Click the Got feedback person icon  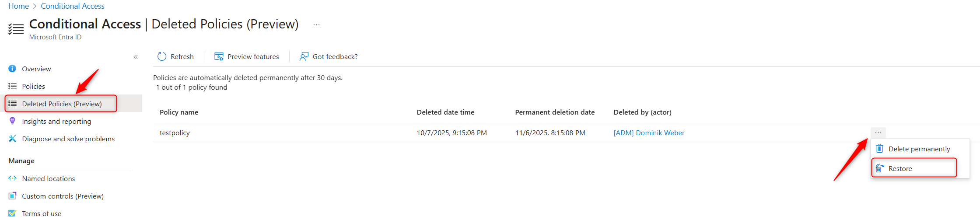pos(304,56)
